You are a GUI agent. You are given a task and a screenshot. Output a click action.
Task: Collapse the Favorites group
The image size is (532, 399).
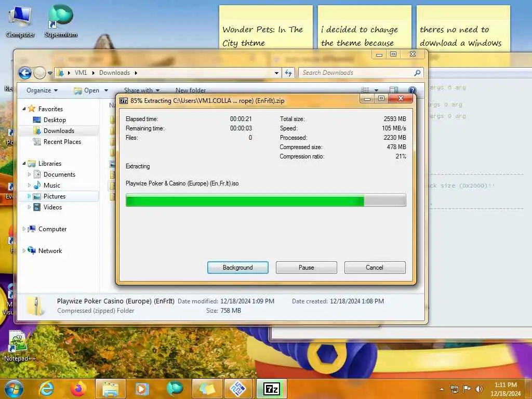24,109
